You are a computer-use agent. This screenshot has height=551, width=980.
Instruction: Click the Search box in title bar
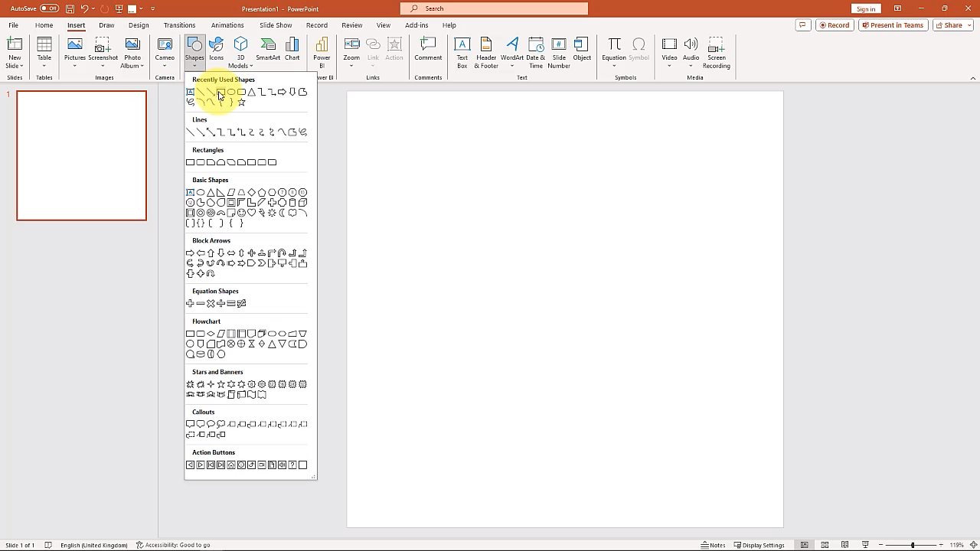pyautogui.click(x=494, y=8)
